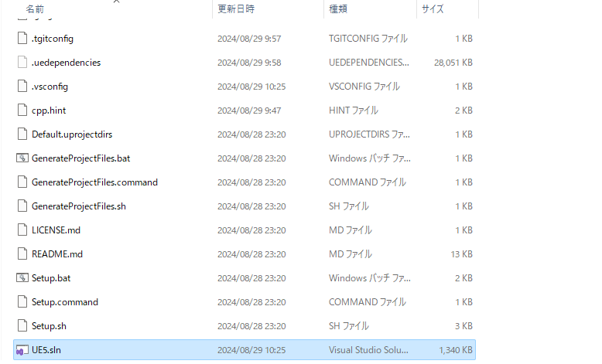Click the UE5.sln Visual Studio icon
The height and width of the screenshot is (364, 602).
coord(22,350)
